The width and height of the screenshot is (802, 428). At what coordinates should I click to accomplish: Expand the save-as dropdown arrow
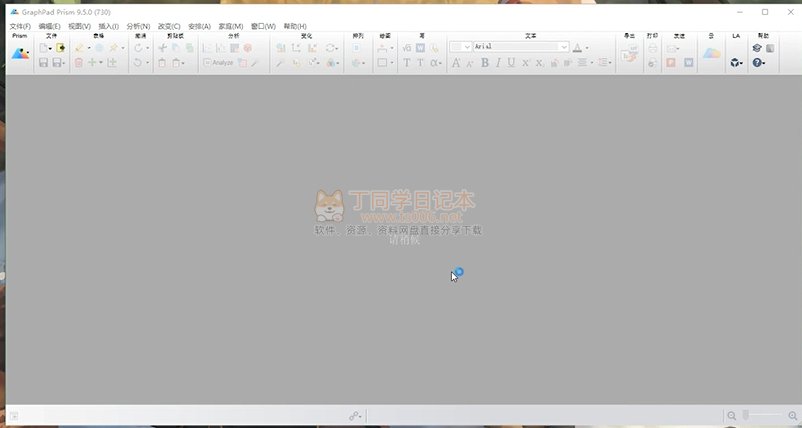pyautogui.click(x=63, y=63)
